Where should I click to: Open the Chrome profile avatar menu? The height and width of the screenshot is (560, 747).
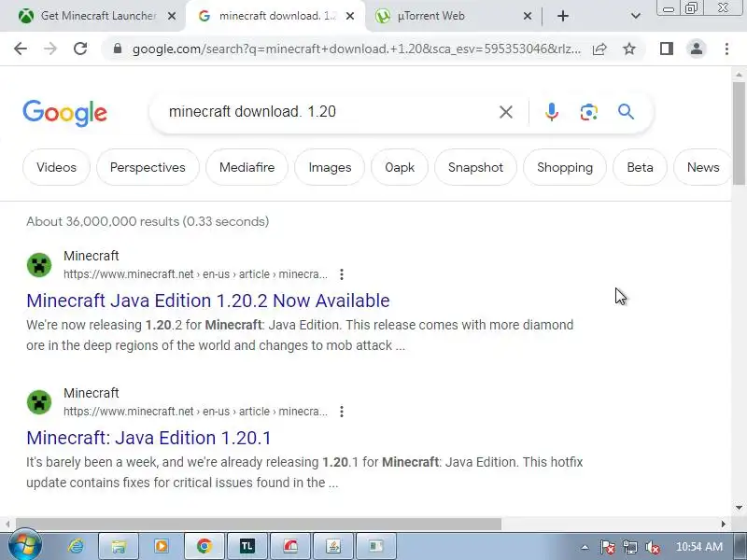[697, 49]
